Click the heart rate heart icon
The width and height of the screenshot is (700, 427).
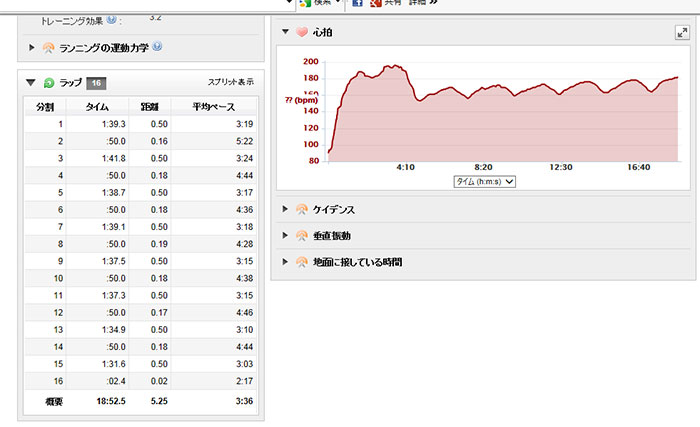301,33
